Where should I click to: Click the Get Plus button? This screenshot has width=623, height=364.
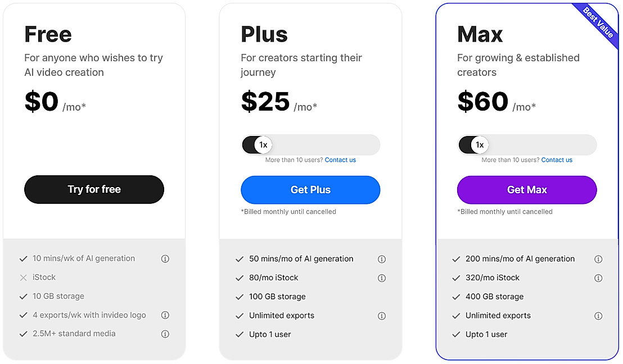click(x=310, y=190)
